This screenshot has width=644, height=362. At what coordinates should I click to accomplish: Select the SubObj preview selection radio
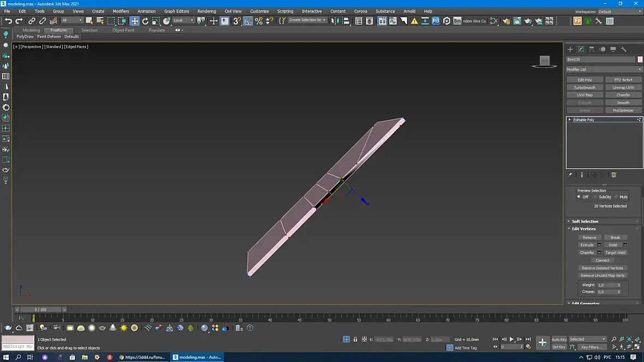596,197
